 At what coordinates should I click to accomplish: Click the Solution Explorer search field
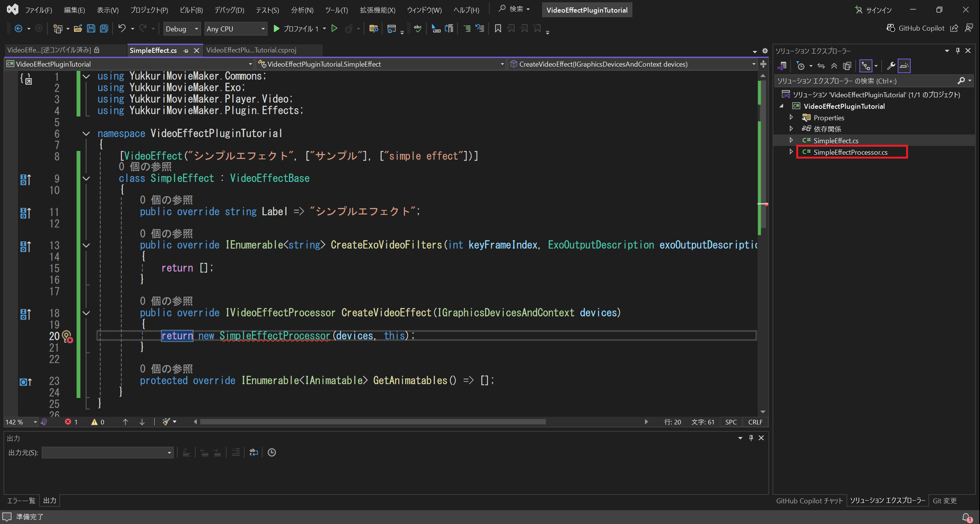865,81
